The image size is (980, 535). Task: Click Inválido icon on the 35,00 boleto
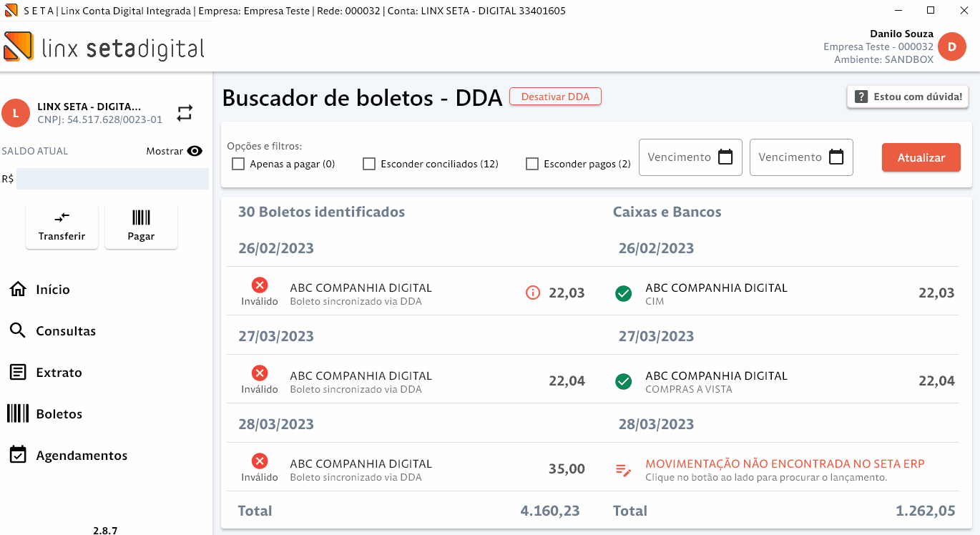click(x=260, y=461)
